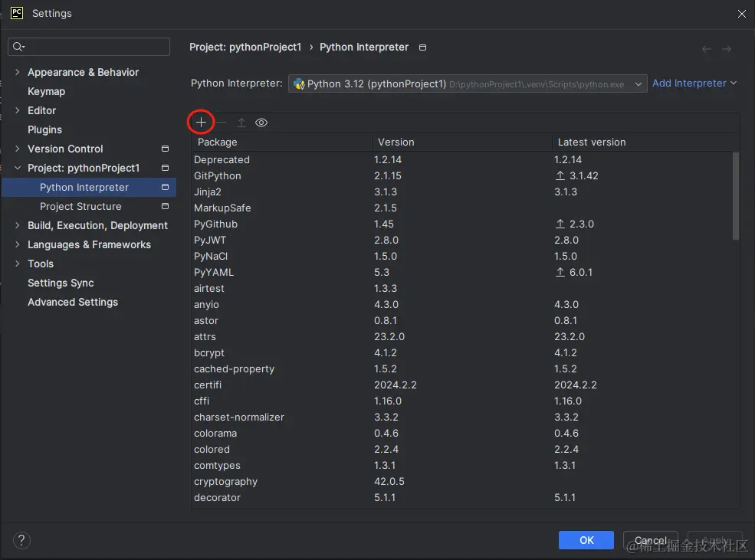This screenshot has width=755, height=560.
Task: Click the forward navigation arrow
Action: pos(727,49)
